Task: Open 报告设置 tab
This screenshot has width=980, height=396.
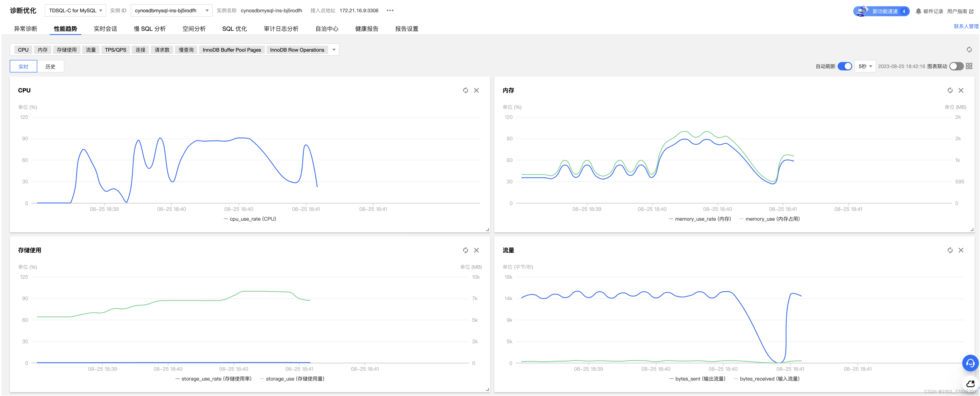Action: [406, 29]
